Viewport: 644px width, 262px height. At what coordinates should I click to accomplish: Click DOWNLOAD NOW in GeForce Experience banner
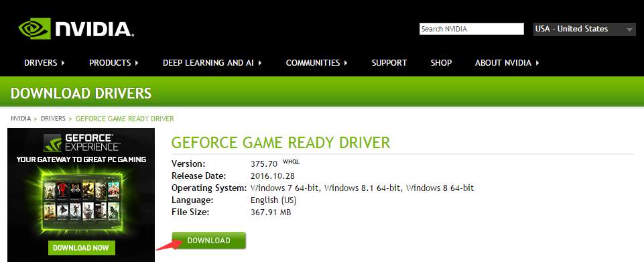[81, 248]
